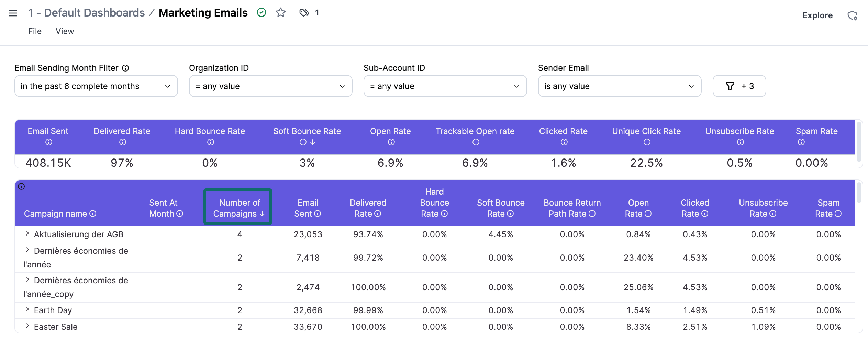Image resolution: width=868 pixels, height=339 pixels.
Task: Open the hamburger navigation menu
Action: pos(13,13)
